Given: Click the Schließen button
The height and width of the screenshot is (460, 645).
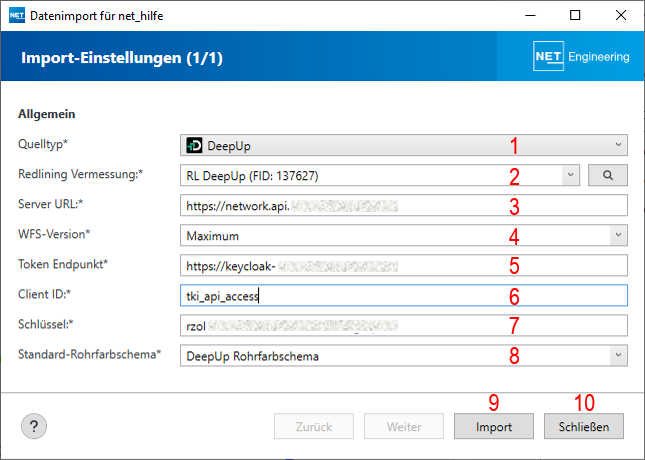Looking at the screenshot, I should [584, 426].
